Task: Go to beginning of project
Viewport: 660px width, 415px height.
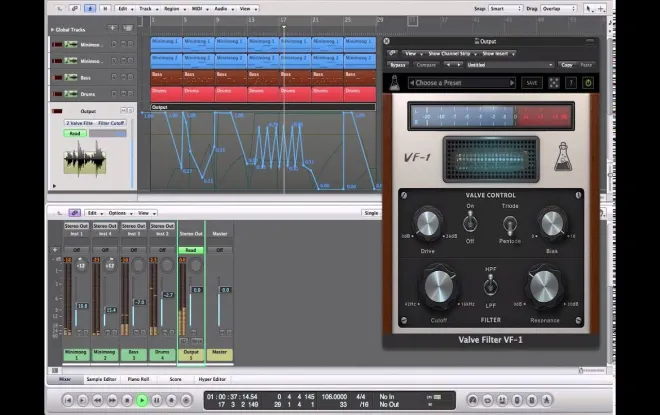Action: coord(68,400)
